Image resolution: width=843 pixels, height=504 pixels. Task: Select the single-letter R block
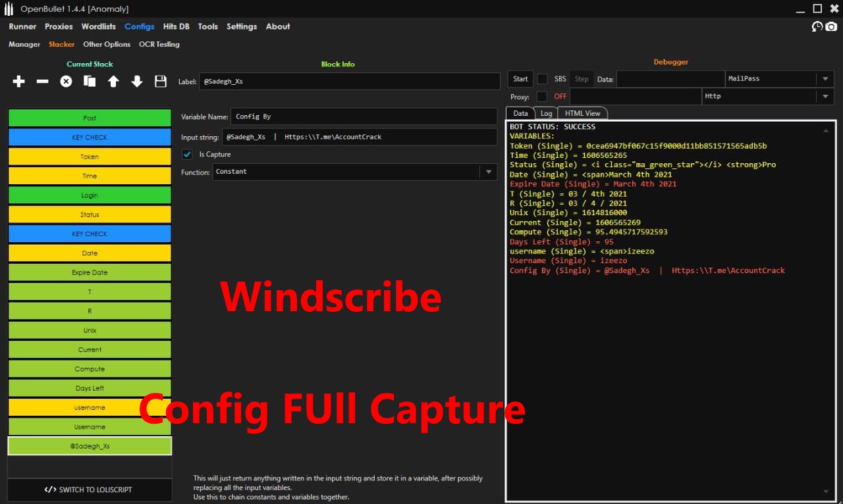click(90, 311)
